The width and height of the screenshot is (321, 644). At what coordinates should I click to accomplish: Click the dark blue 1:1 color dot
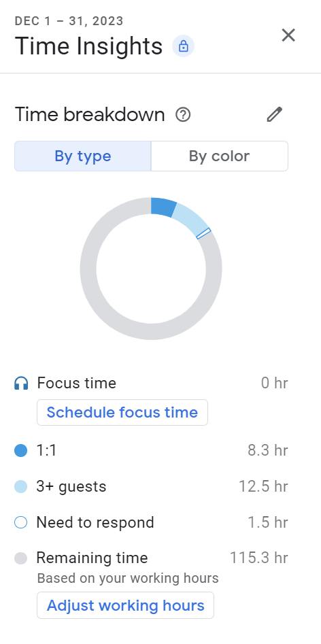tap(21, 451)
